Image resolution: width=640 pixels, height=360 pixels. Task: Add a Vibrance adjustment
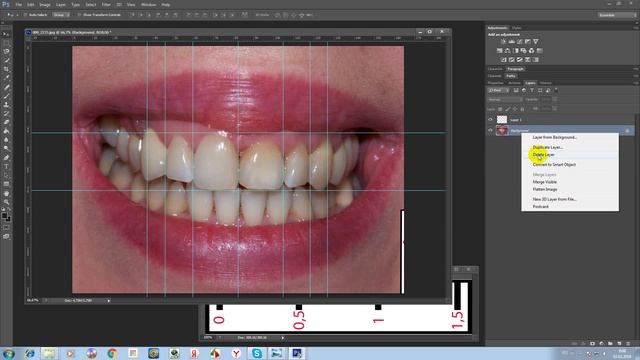[536, 41]
